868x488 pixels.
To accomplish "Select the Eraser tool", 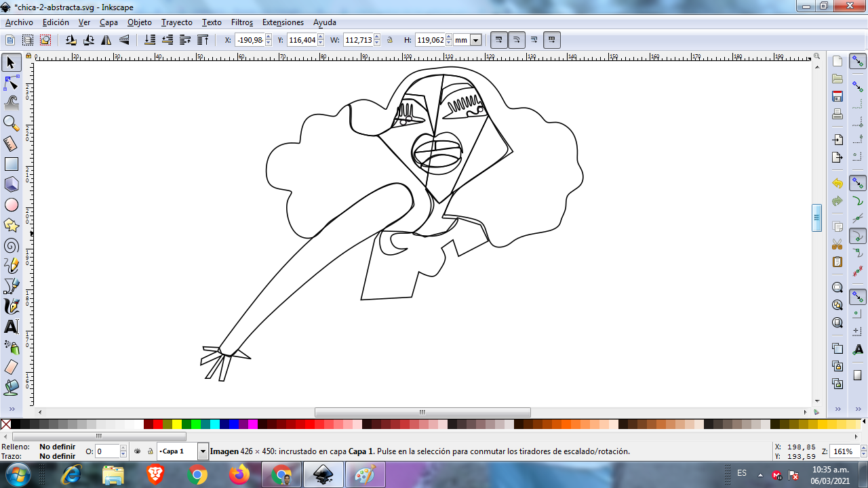I will click(x=11, y=367).
